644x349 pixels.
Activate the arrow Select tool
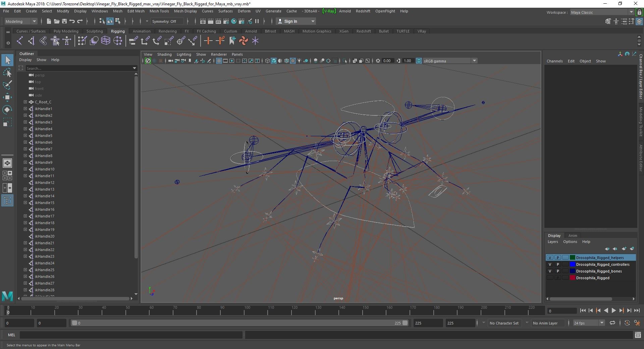point(7,60)
